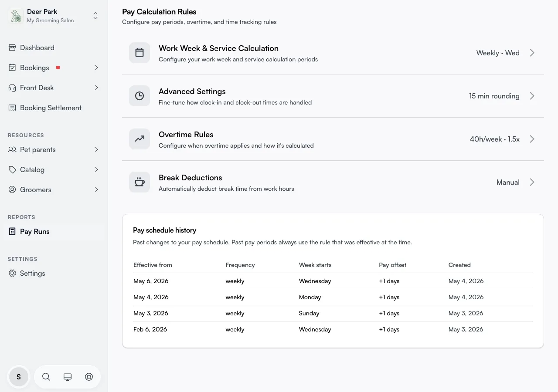
Task: Open the Groomers sidebar item
Action: [x=54, y=189]
